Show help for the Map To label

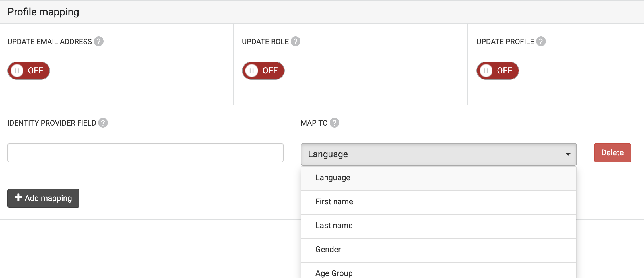334,123
